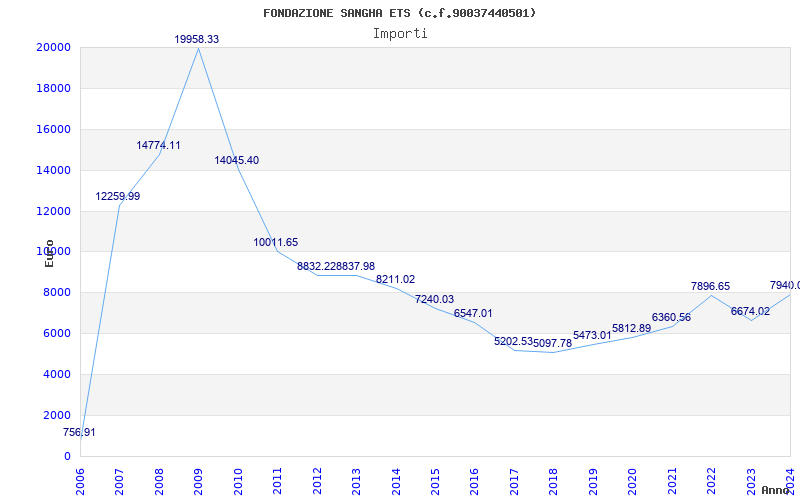Click the data label 7896.65
This screenshot has width=800, height=500.
(710, 287)
